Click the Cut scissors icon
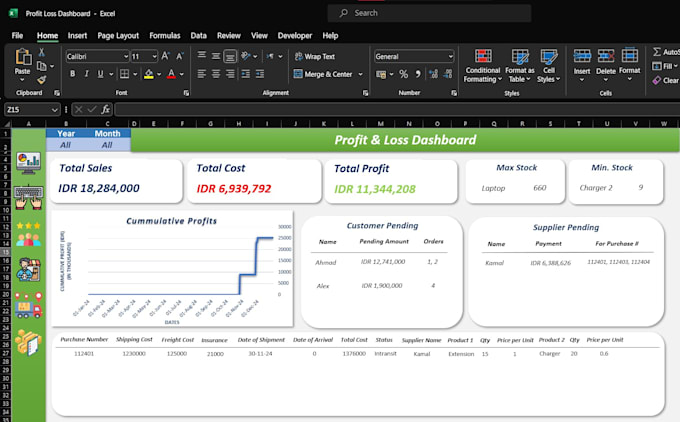 coord(42,52)
